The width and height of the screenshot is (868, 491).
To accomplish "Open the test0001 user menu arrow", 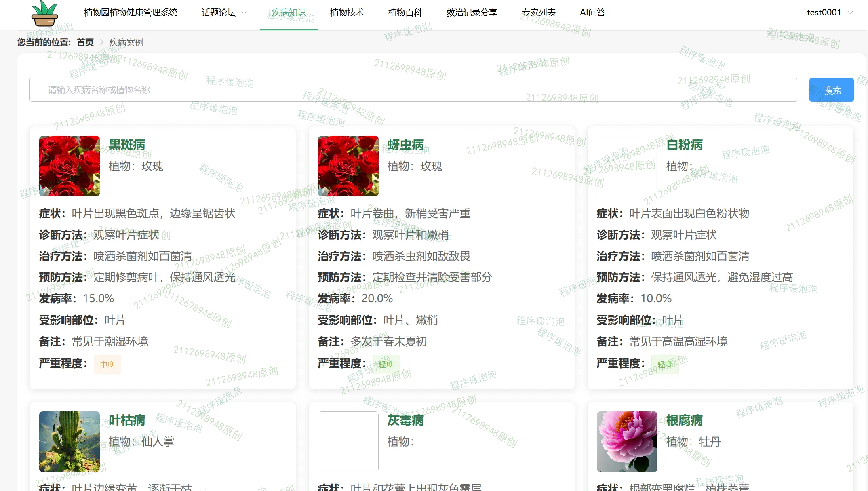I will pyautogui.click(x=850, y=13).
